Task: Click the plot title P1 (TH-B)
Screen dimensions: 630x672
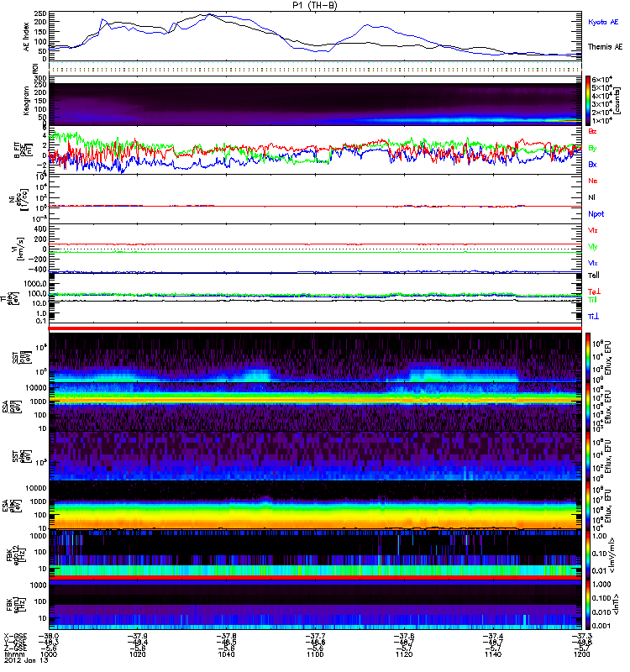Action: coord(315,5)
